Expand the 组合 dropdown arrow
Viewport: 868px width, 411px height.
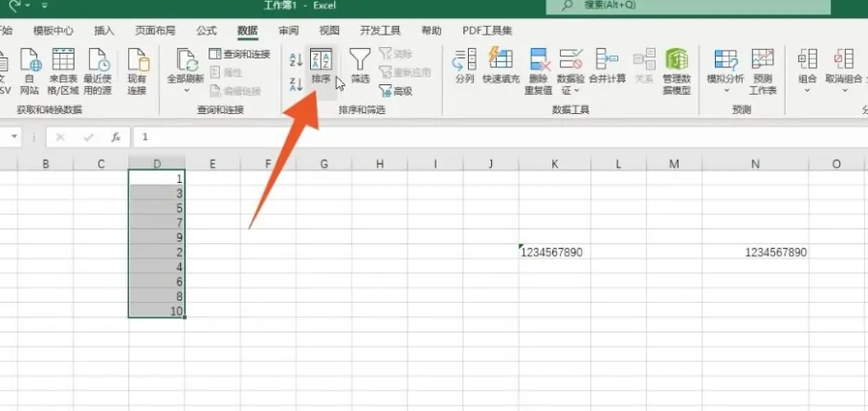click(x=808, y=90)
